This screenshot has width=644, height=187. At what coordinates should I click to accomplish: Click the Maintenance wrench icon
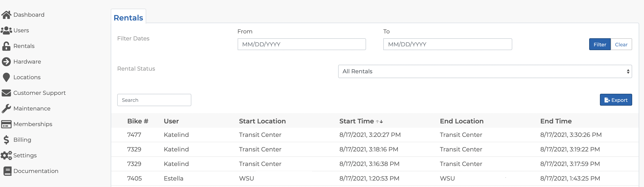pyautogui.click(x=6, y=109)
